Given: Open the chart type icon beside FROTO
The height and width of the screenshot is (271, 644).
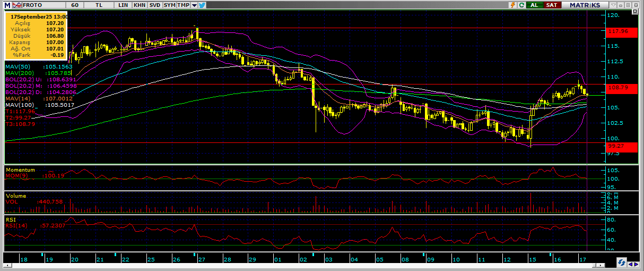Looking at the screenshot, I should (16, 5).
